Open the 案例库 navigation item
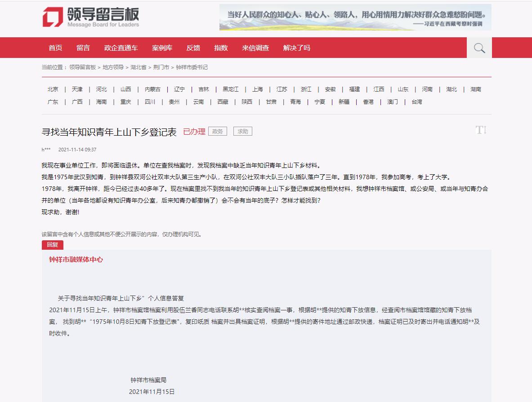This screenshot has width=532, height=402. point(162,48)
